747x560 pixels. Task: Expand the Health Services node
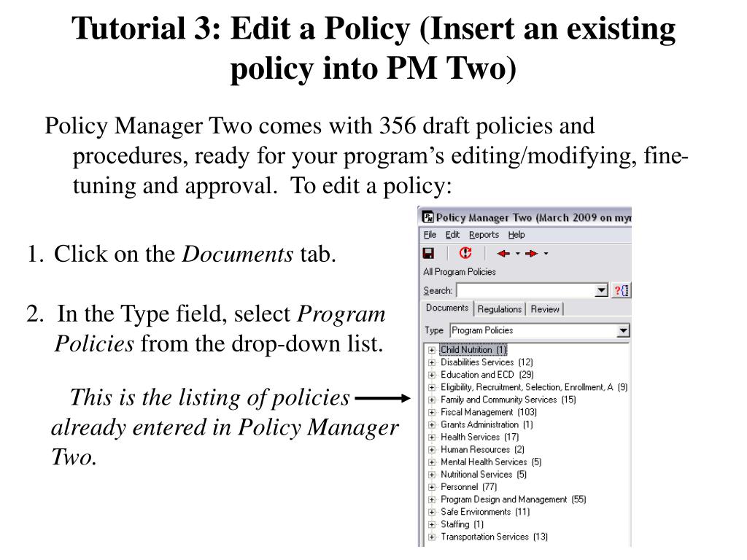click(x=431, y=437)
